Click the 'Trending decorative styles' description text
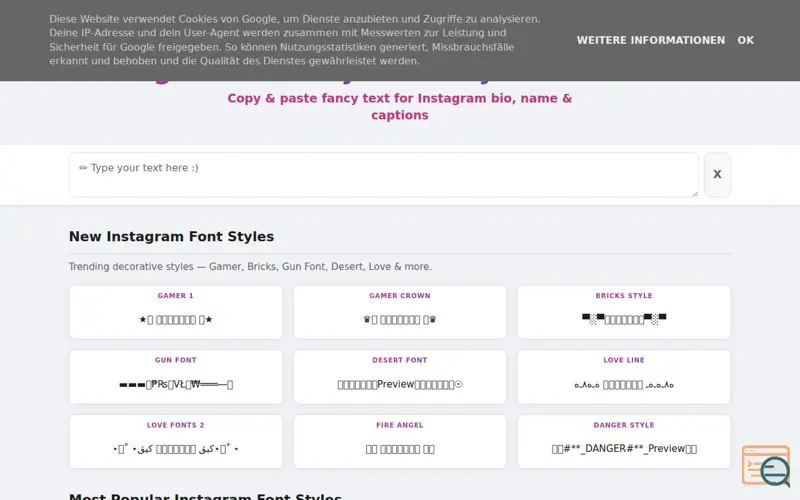800x500 pixels. click(x=250, y=267)
